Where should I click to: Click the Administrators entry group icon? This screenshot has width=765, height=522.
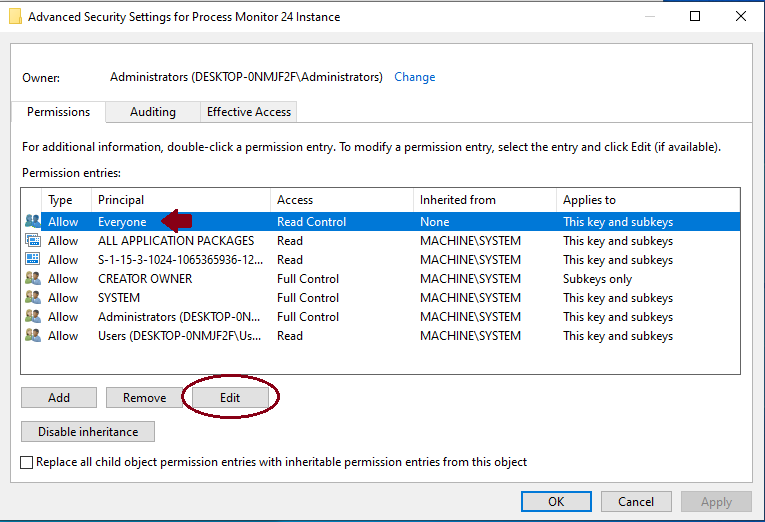tap(32, 317)
